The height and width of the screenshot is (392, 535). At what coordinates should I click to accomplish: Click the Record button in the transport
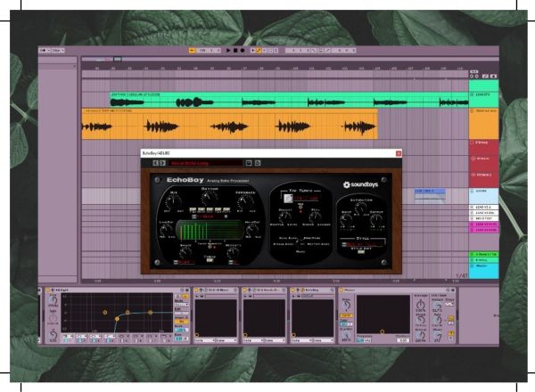(243, 51)
